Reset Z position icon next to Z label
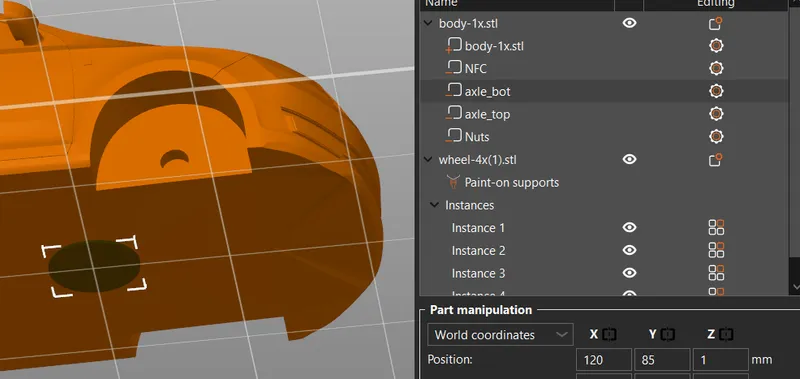This screenshot has height=379, width=800. click(x=727, y=335)
